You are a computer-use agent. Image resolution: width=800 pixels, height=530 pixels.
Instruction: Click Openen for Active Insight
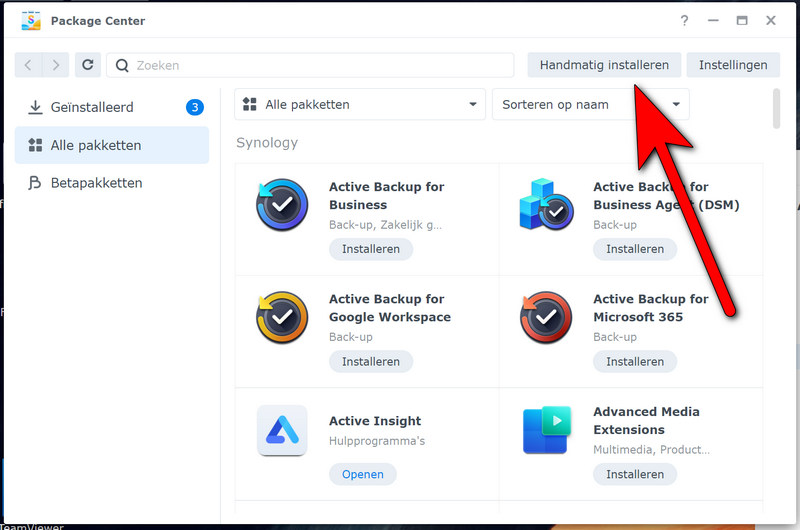tap(363, 474)
